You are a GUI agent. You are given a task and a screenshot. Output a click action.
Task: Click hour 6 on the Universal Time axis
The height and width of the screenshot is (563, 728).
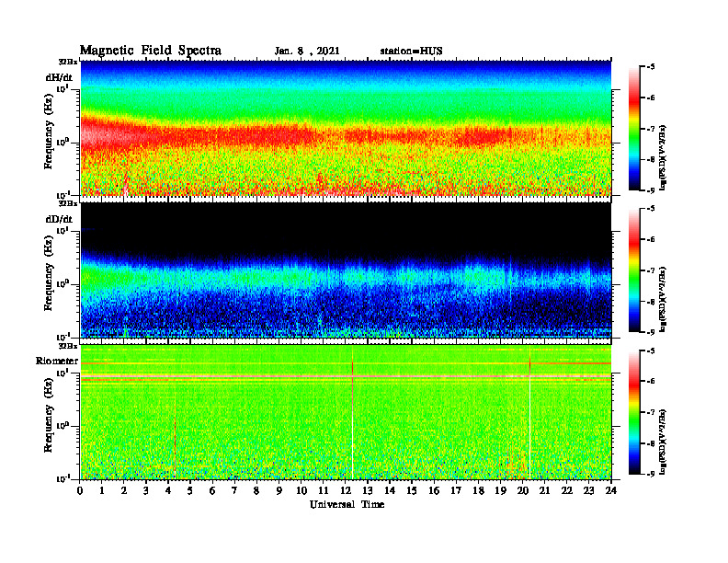[212, 491]
